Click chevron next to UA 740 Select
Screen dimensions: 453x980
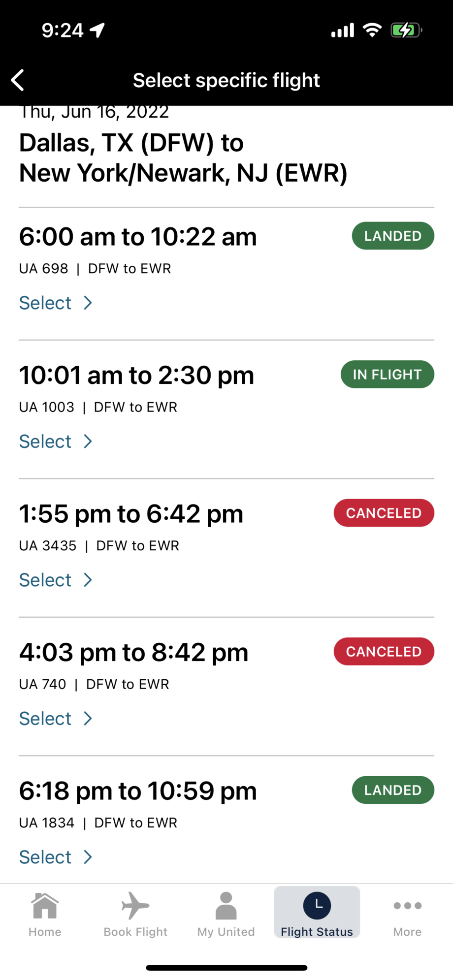tap(88, 719)
